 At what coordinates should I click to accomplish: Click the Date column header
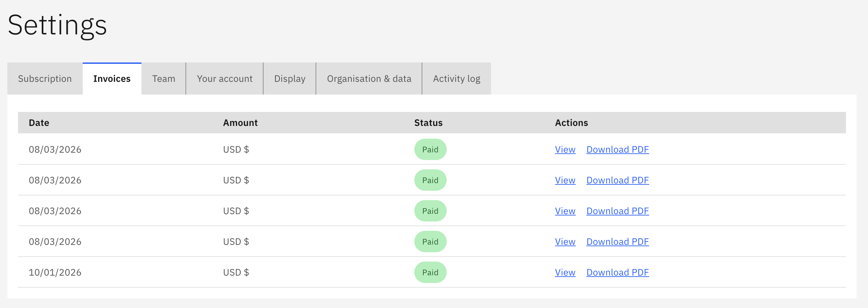(x=39, y=123)
